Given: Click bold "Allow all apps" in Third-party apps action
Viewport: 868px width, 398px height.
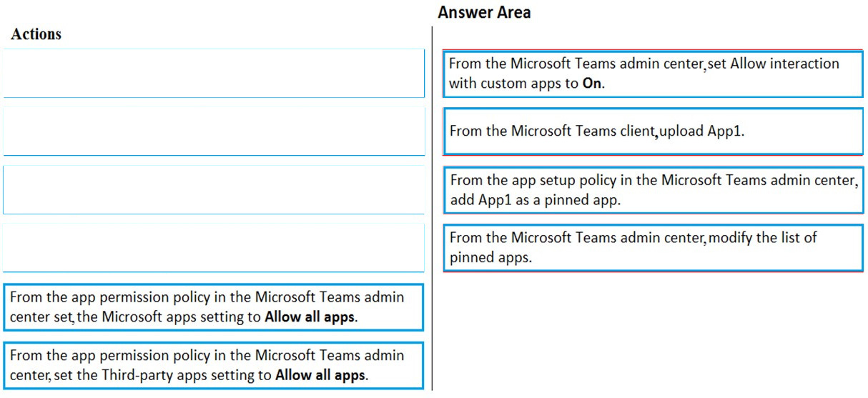Looking at the screenshot, I should click(320, 375).
